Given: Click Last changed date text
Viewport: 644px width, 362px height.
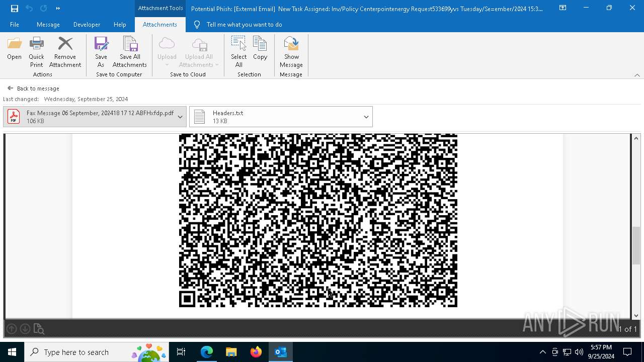Looking at the screenshot, I should click(65, 99).
